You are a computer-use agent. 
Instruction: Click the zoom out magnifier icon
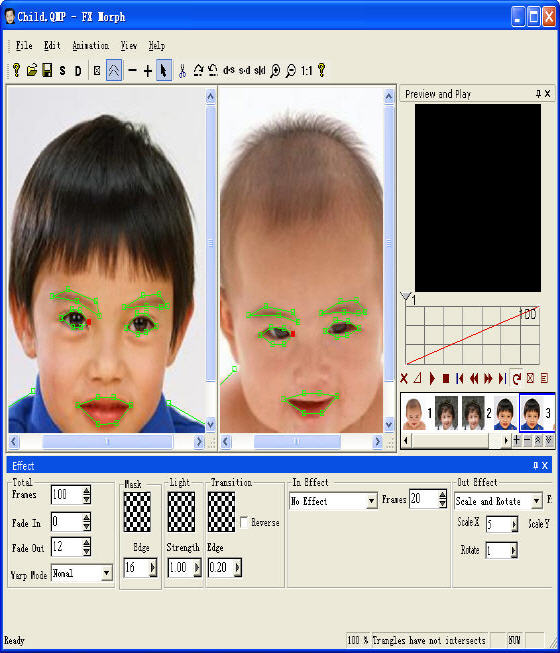click(291, 70)
